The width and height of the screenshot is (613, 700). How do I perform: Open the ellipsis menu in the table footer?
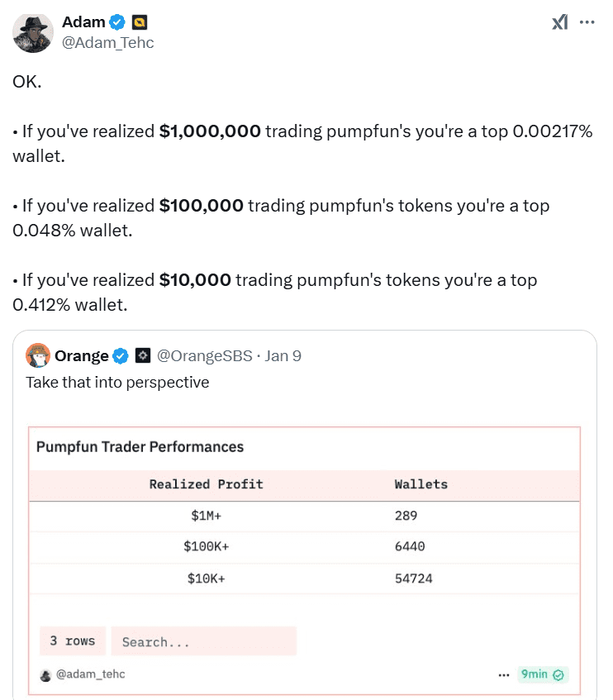click(504, 674)
